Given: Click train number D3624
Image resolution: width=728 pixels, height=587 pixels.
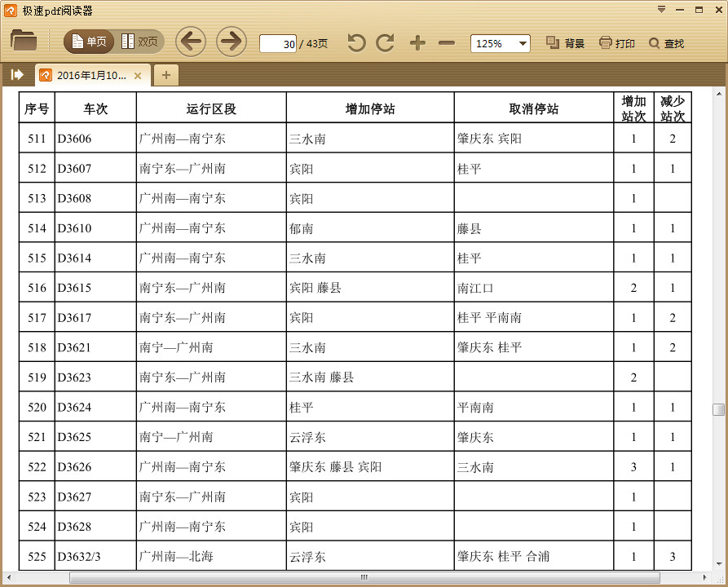Looking at the screenshot, I should [x=74, y=408].
